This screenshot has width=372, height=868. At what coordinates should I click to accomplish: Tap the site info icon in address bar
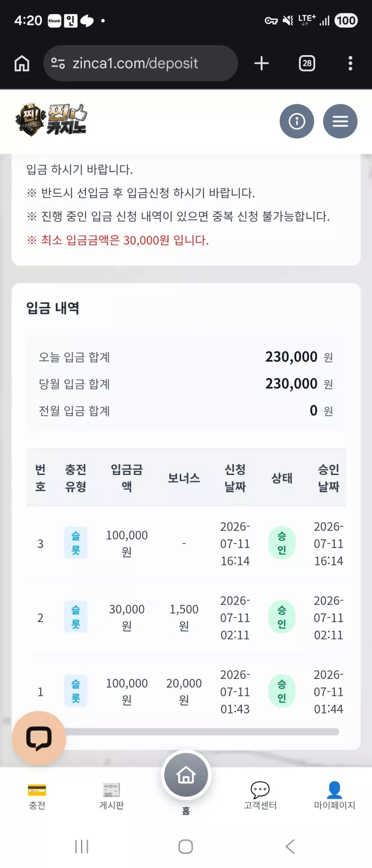58,63
